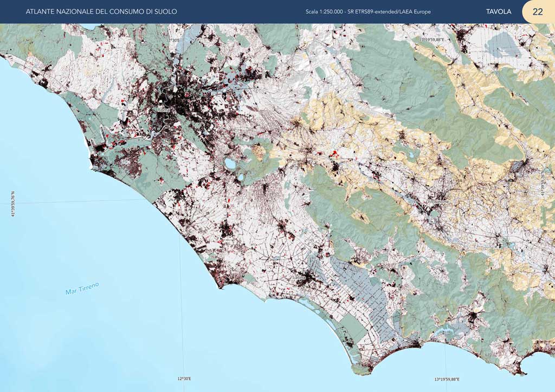
Task: Click the Mar Tirreno sea label
Action: point(82,289)
